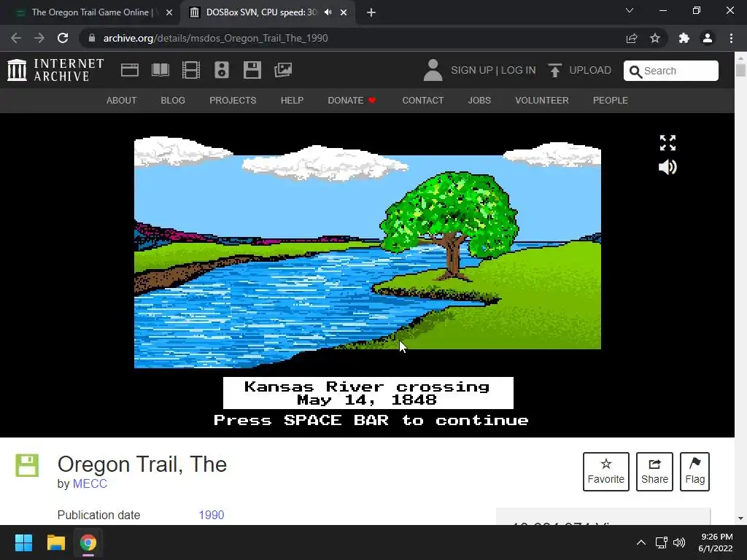Bookmark this page with the star
The image size is (747, 560).
click(x=655, y=38)
